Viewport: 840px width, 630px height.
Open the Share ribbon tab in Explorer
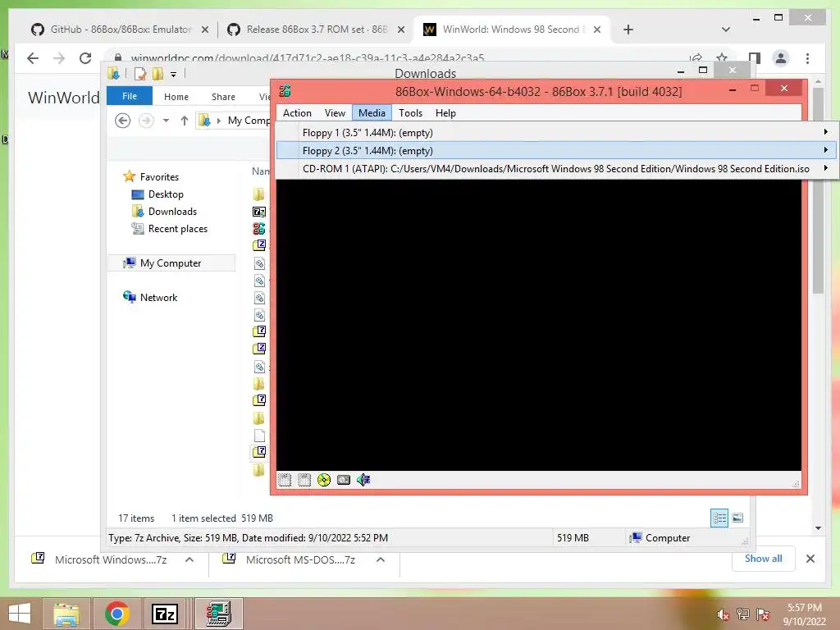point(223,97)
